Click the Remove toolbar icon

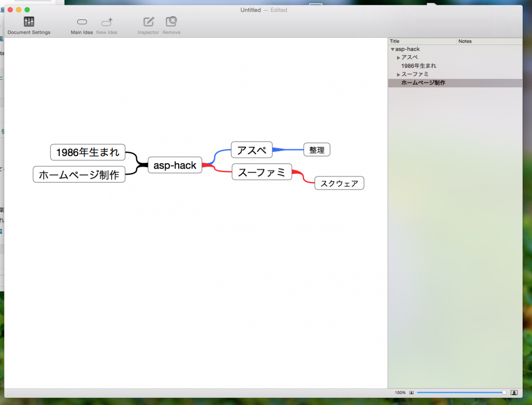(171, 22)
